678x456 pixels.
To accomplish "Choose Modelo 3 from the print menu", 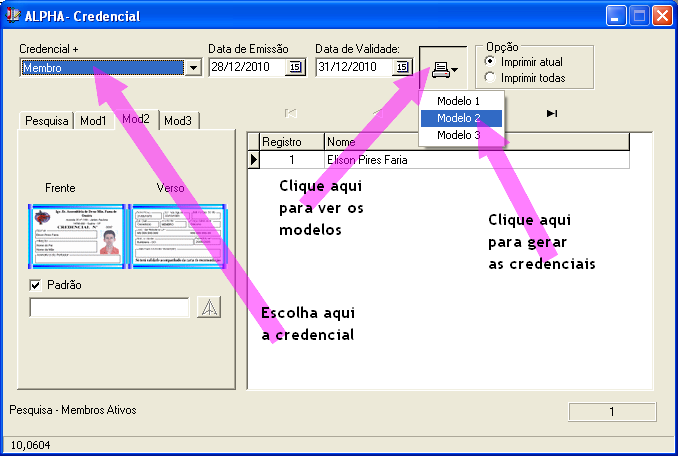I will click(458, 135).
